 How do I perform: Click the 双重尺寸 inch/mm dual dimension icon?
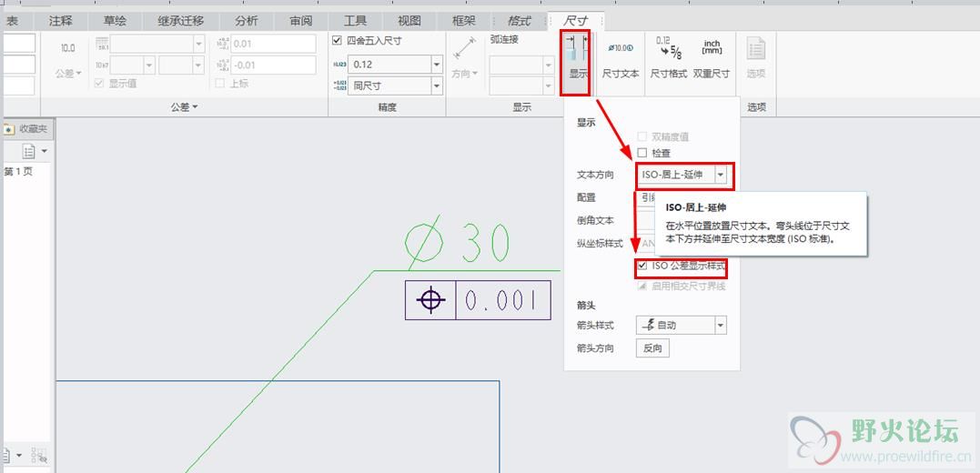click(x=712, y=47)
